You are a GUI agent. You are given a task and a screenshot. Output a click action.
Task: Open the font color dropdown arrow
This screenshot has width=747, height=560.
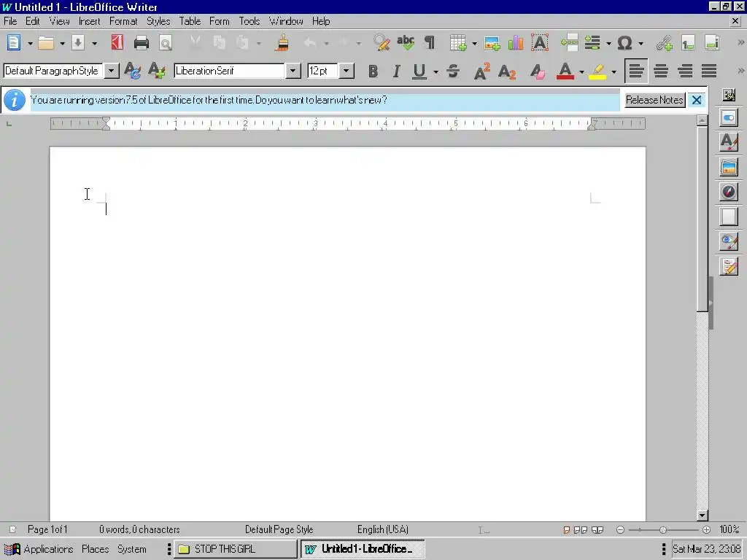tap(581, 72)
